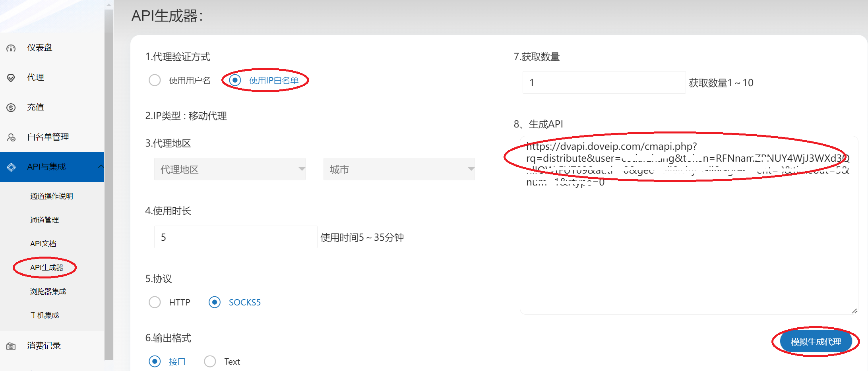Image resolution: width=868 pixels, height=371 pixels.
Task: Select the 使用IP白名单 radio option
Action: (x=235, y=80)
